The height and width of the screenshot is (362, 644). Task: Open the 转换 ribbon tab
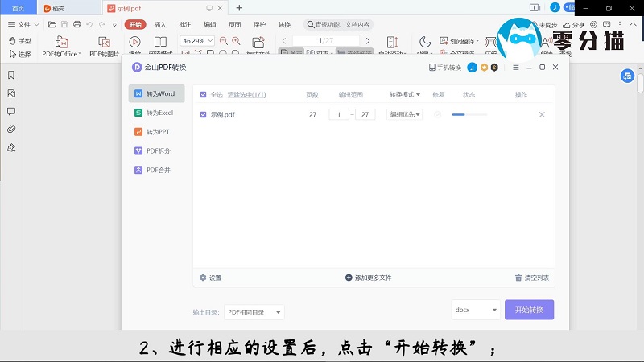point(284,25)
